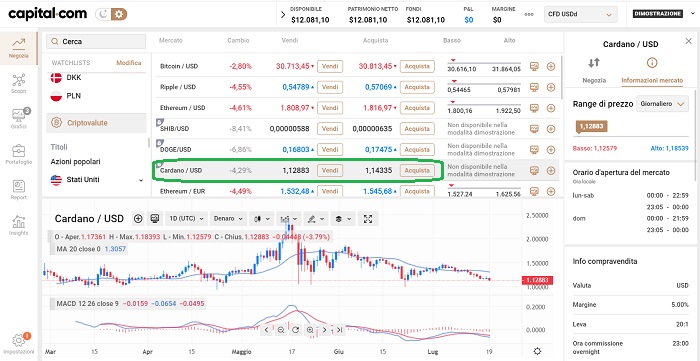Click Acquista for Bitcoin / USD
This screenshot has width=700, height=361.
417,66
